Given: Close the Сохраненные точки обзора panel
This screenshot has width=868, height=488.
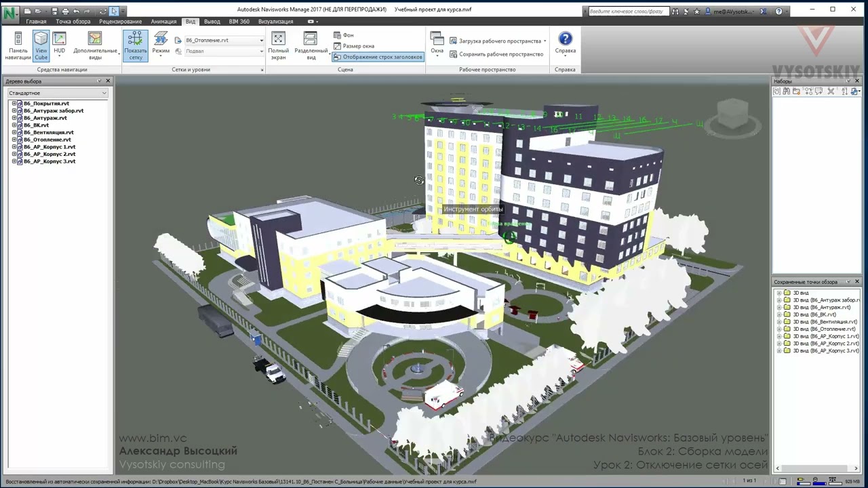Looking at the screenshot, I should pos(856,282).
